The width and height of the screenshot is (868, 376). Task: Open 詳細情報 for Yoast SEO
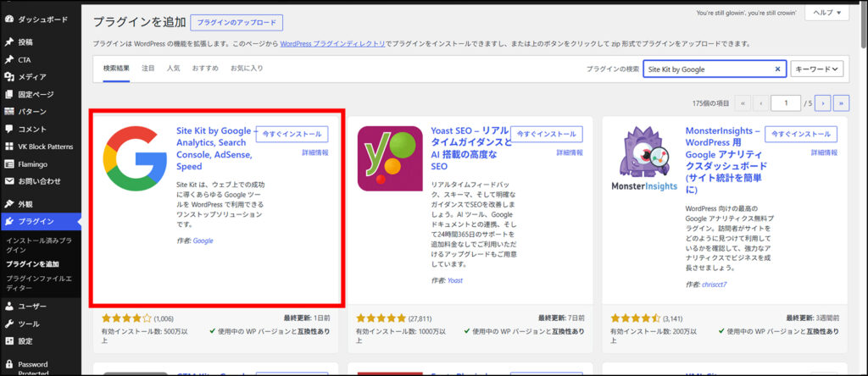point(570,152)
